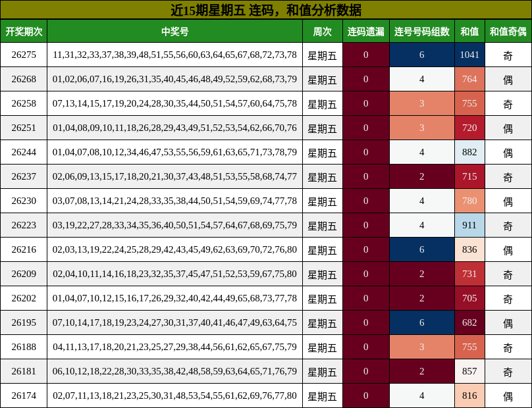Click group count 6 in row 26275
The image size is (532, 408).
coord(422,55)
